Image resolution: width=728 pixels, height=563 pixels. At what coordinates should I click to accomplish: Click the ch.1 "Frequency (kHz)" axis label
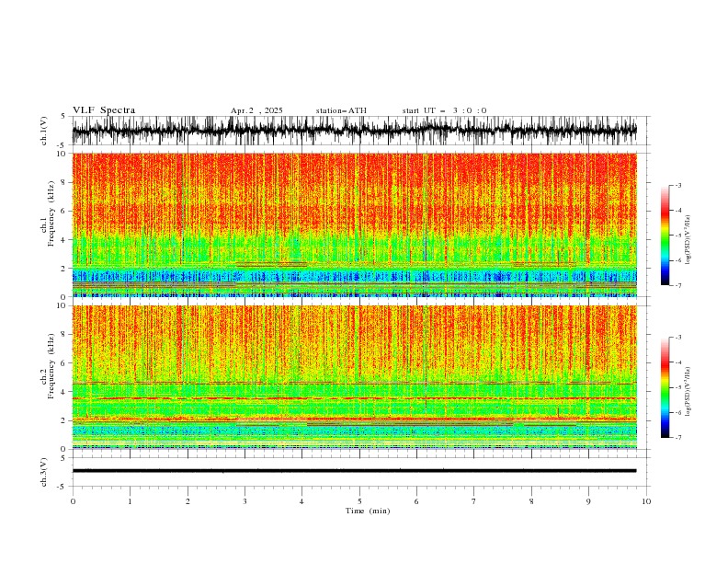tap(51, 214)
